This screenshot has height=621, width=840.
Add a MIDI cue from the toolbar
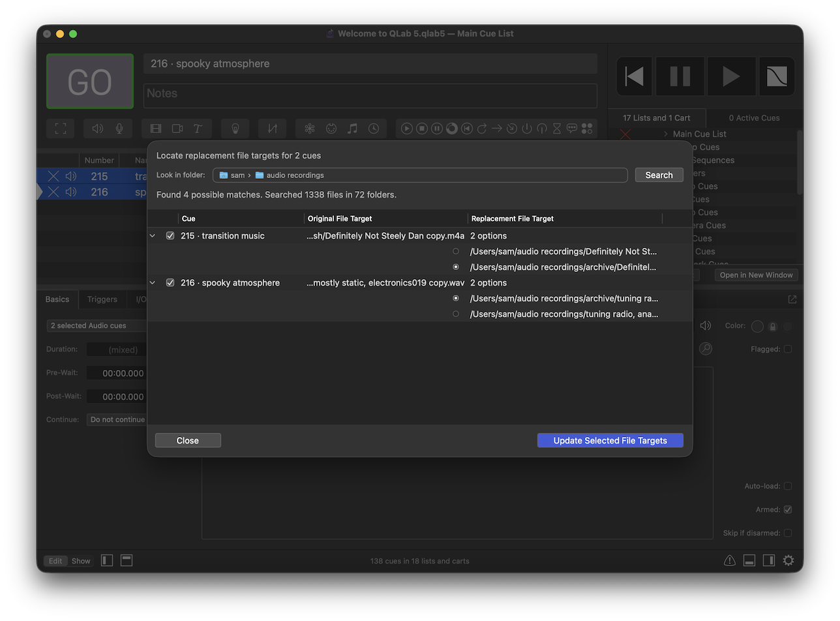click(331, 129)
